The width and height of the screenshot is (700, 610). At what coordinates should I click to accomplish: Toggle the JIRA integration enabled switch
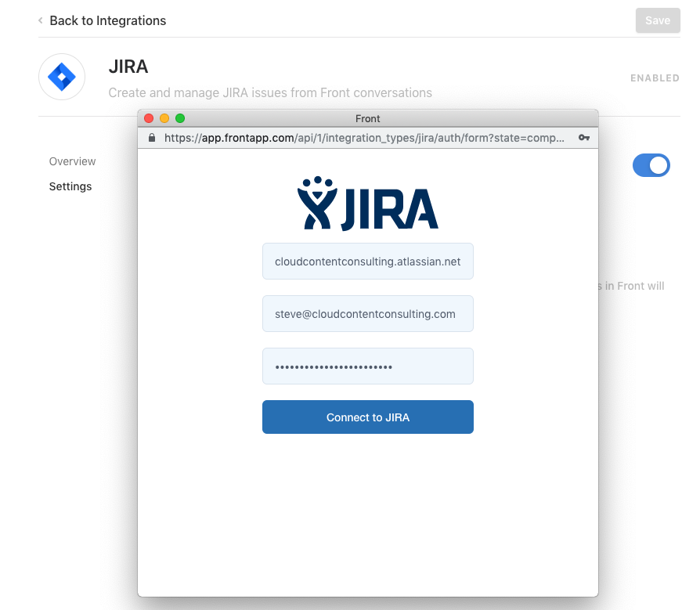[651, 165]
